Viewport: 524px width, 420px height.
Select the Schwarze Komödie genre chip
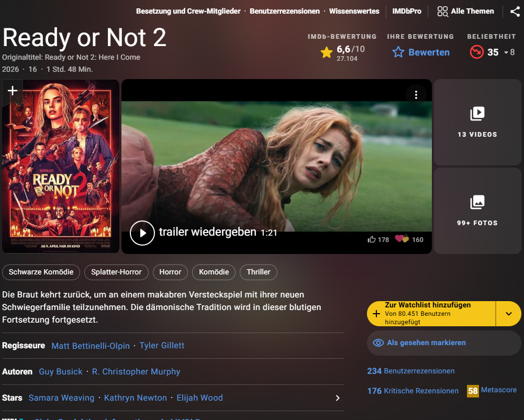(x=41, y=272)
